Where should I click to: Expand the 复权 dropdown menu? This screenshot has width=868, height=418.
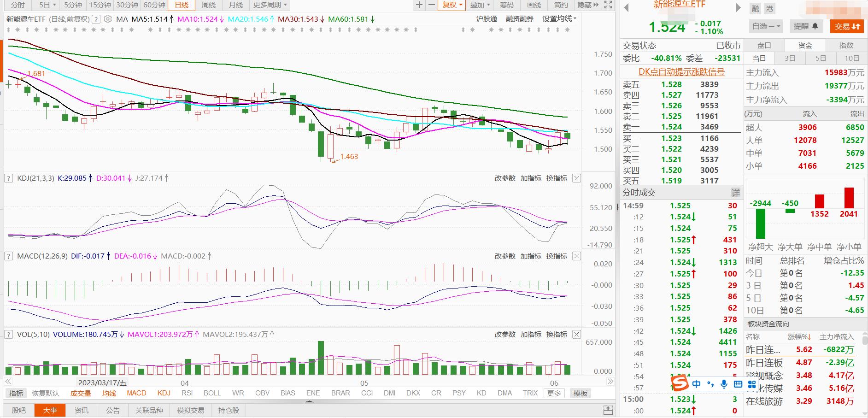(x=452, y=5)
